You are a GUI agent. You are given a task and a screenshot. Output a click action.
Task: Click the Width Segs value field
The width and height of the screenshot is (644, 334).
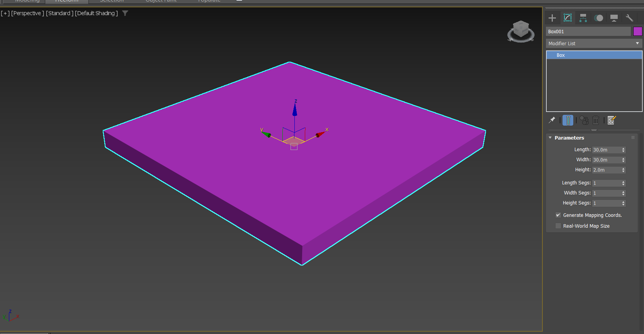tap(607, 193)
